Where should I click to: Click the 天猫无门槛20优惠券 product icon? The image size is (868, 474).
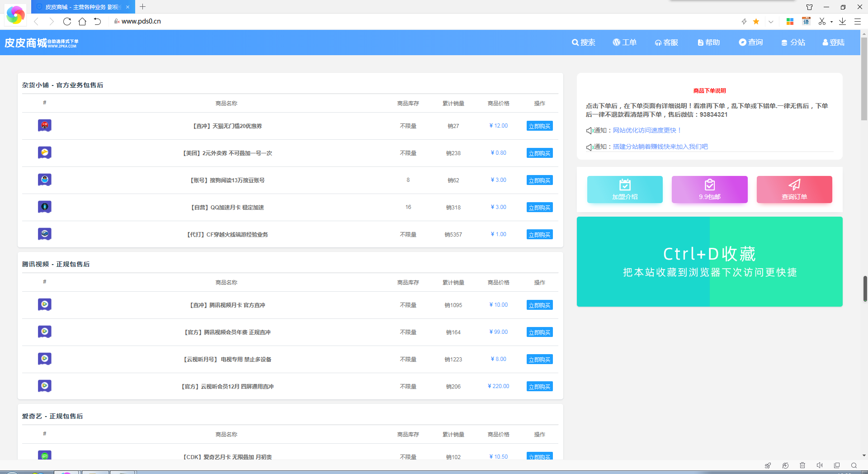point(45,125)
